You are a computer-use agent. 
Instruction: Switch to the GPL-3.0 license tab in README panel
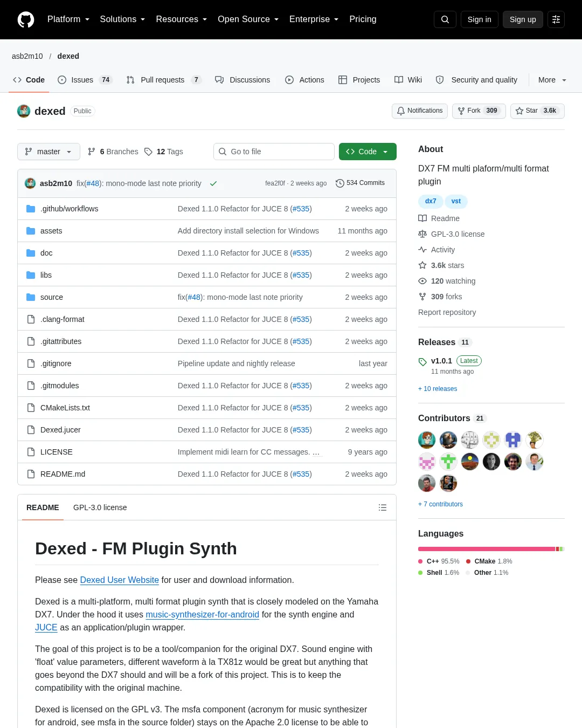coord(100,507)
